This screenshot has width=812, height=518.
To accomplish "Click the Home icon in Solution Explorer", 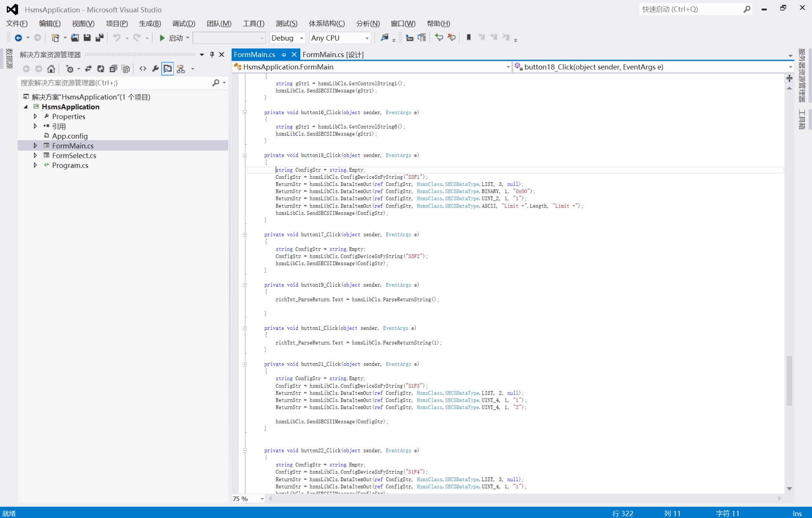I will 51,69.
